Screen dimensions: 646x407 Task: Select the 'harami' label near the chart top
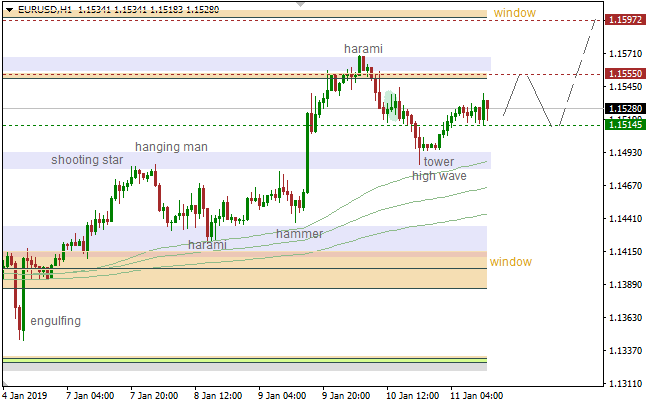(x=363, y=48)
